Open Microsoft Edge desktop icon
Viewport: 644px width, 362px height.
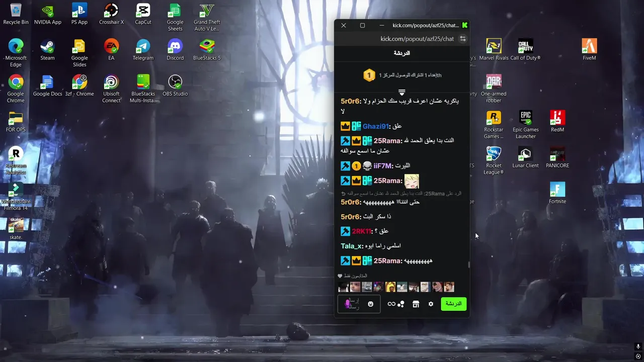point(16,53)
